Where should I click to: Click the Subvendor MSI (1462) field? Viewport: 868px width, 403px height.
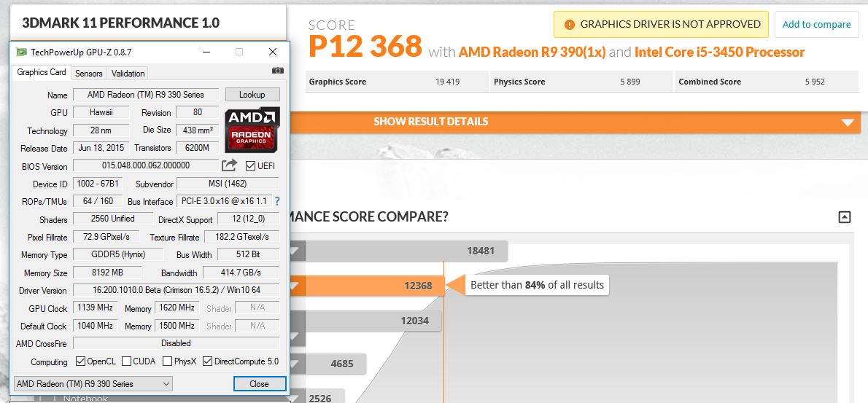point(228,184)
